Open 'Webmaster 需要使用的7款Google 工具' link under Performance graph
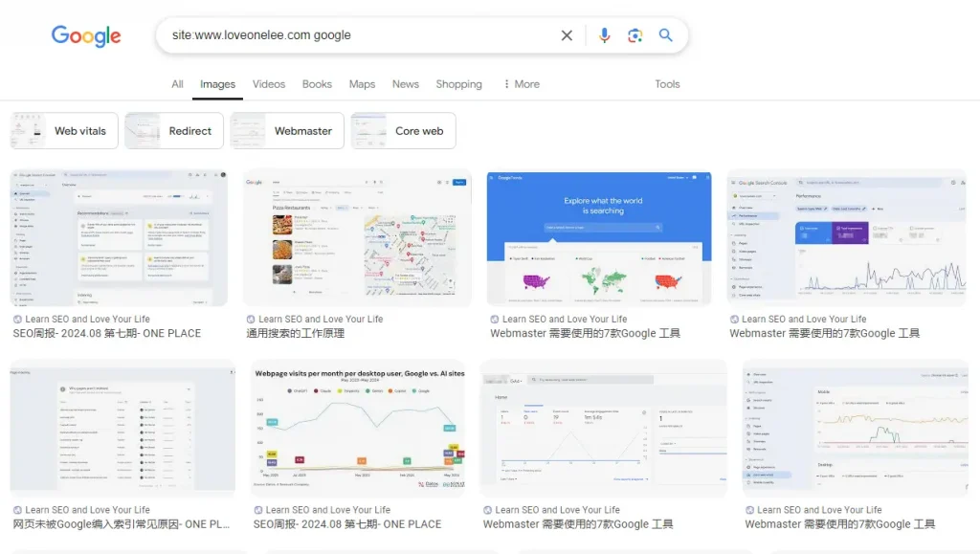Image resolution: width=980 pixels, height=554 pixels. [x=824, y=334]
